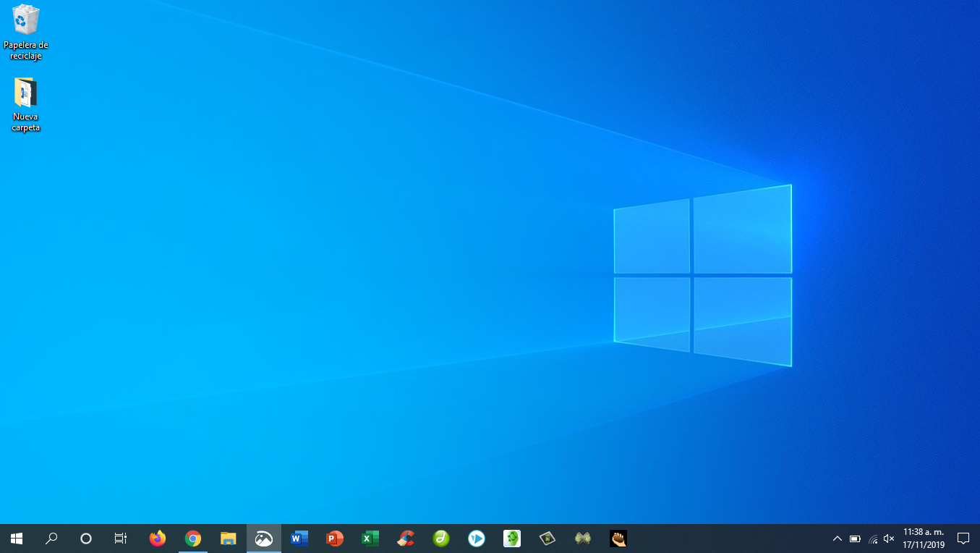Open Task View on the taskbar

(121, 539)
